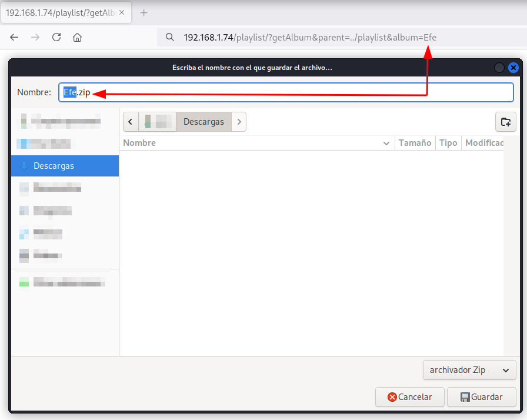The width and height of the screenshot is (527, 420).
Task: Navigate to previous path with left chevron
Action: click(x=131, y=122)
